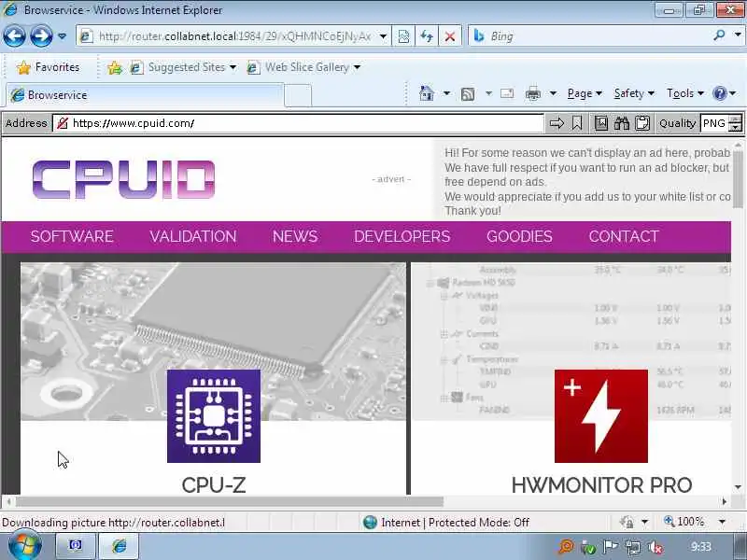Expand the IE address bar URL history dropdown
The width and height of the screenshot is (747, 560).
[x=383, y=36]
